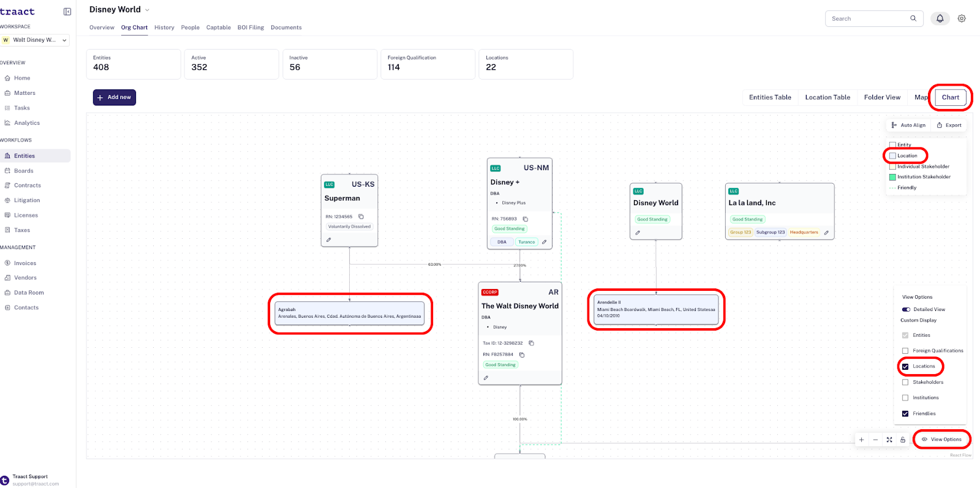Viewport: 980px width, 488px height.
Task: Click the Add new button
Action: pyautogui.click(x=115, y=97)
